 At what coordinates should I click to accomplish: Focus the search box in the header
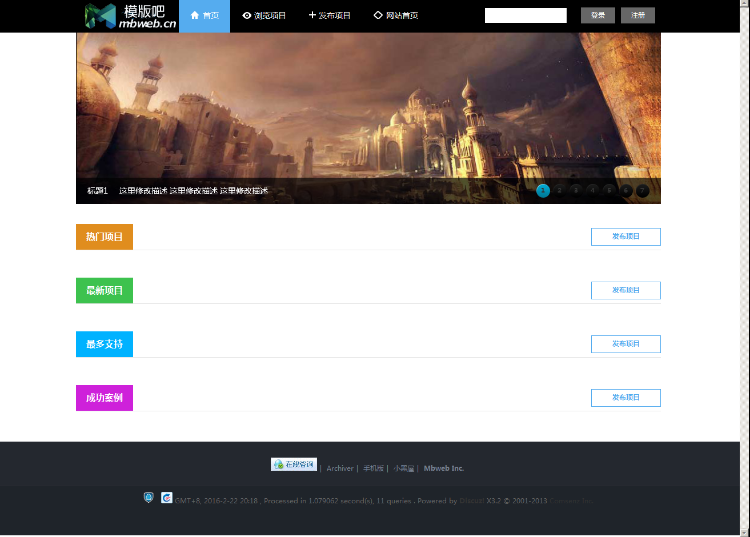[x=526, y=15]
